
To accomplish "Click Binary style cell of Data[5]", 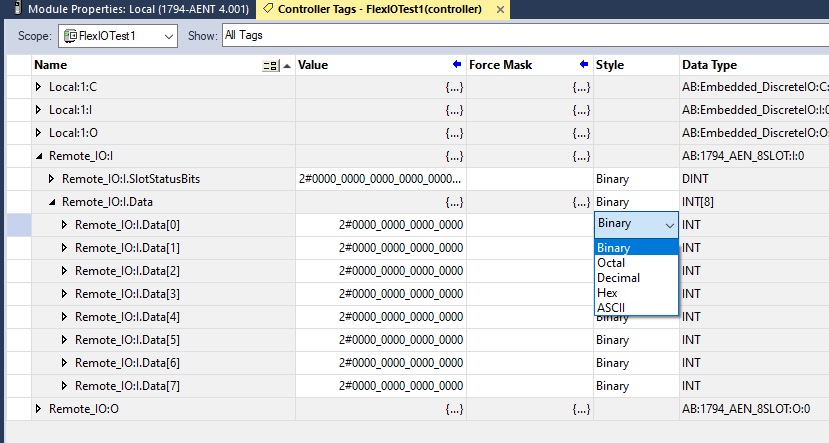I will (x=636, y=339).
